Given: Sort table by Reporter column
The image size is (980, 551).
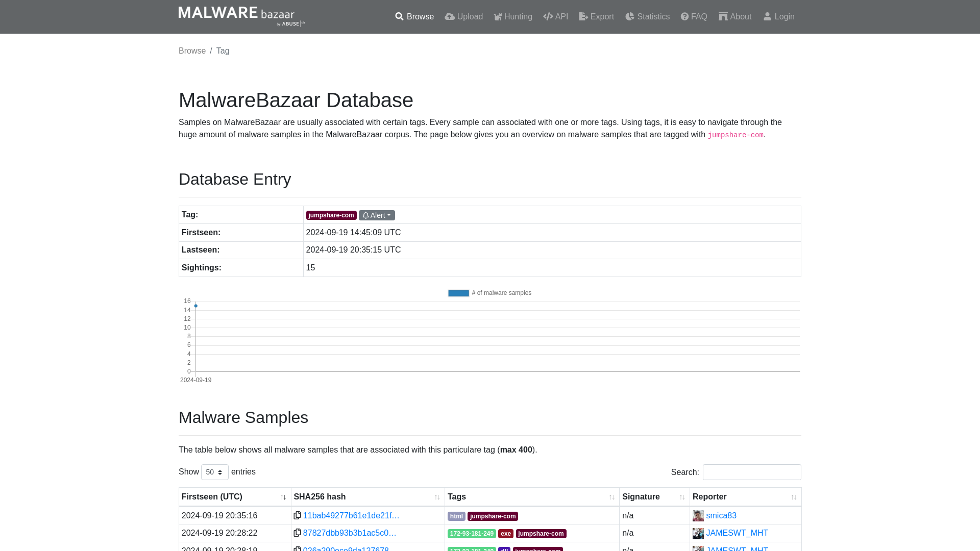Looking at the screenshot, I should [x=745, y=497].
